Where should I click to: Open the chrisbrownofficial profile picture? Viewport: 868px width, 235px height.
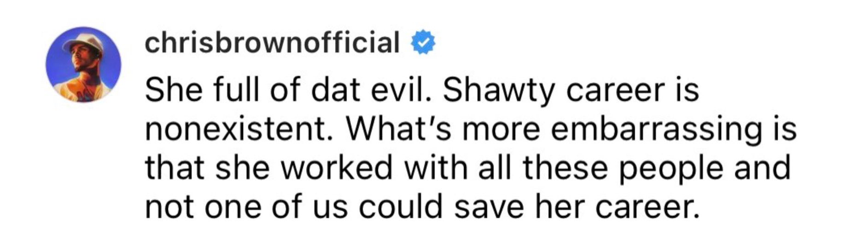click(83, 64)
